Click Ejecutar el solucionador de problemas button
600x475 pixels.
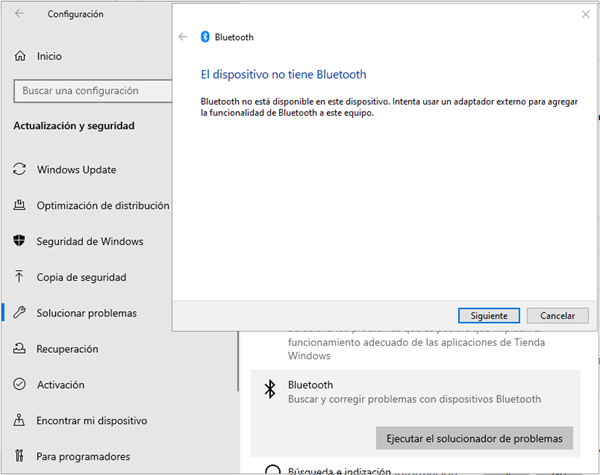(474, 438)
